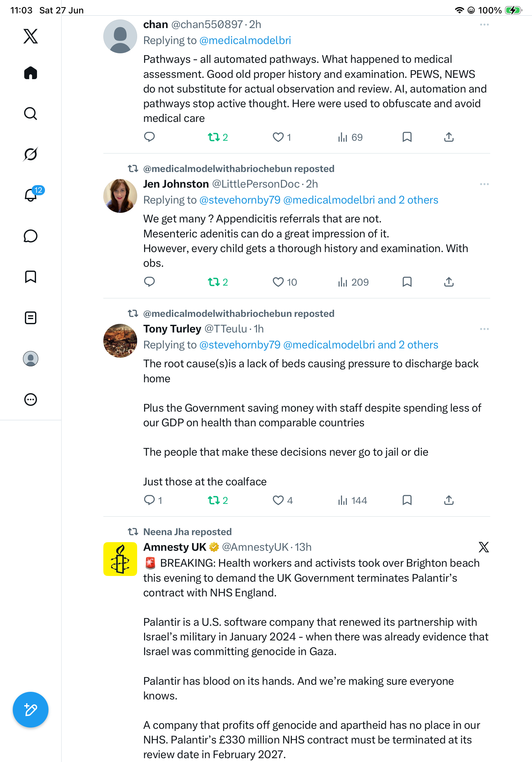The width and height of the screenshot is (532, 762).
Task: Open More menu circle in sidebar
Action: (x=31, y=399)
